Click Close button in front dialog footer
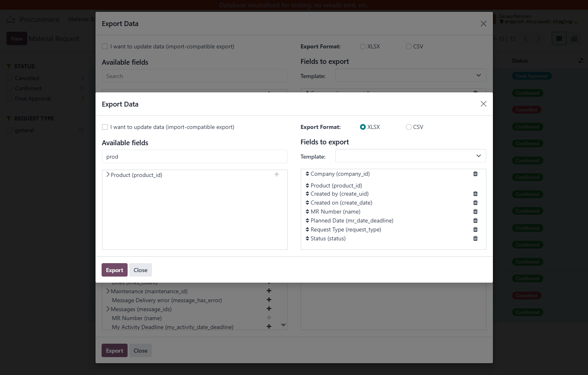This screenshot has width=588, height=375. click(x=141, y=270)
